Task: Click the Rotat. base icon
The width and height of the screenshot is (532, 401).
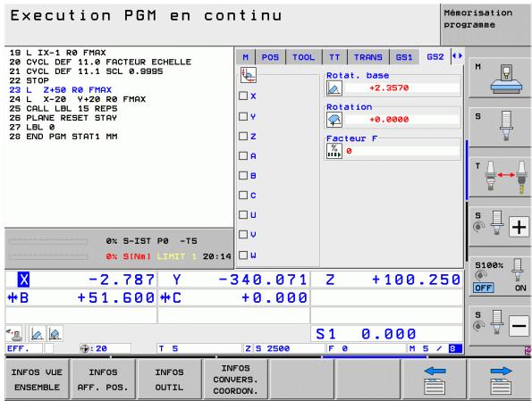Action: [334, 88]
